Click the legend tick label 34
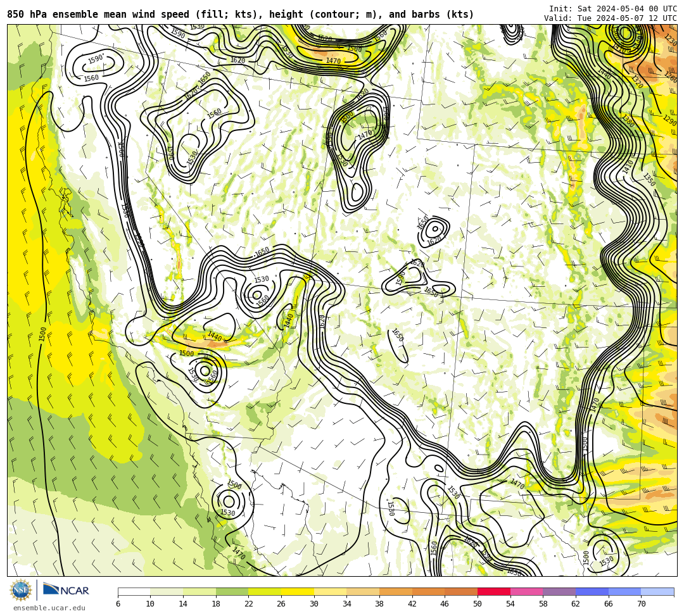This screenshot has height=616, width=684. tap(347, 604)
